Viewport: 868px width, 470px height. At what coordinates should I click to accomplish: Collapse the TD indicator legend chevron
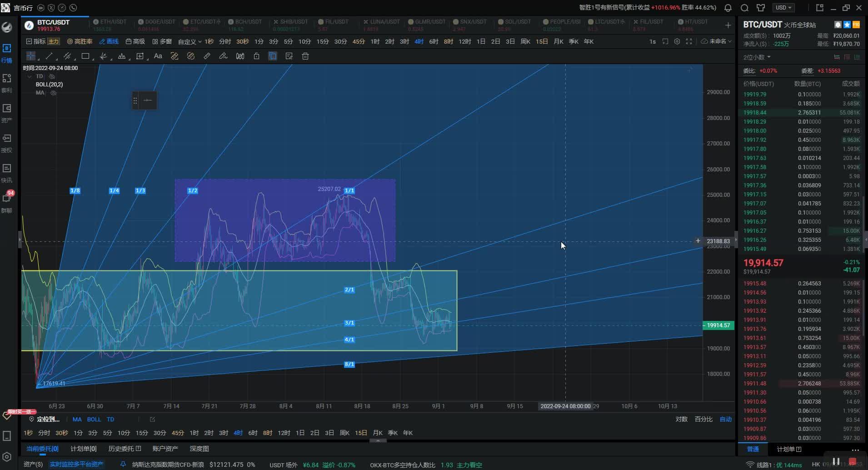(30, 76)
